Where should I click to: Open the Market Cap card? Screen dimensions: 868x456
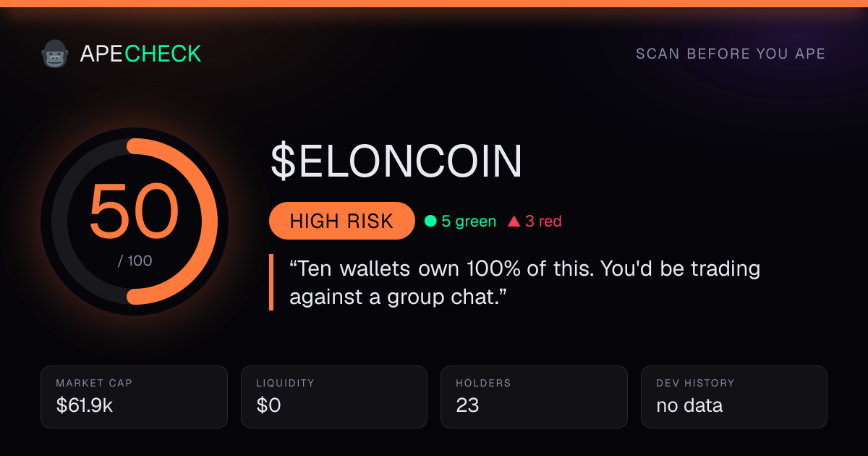pos(135,397)
